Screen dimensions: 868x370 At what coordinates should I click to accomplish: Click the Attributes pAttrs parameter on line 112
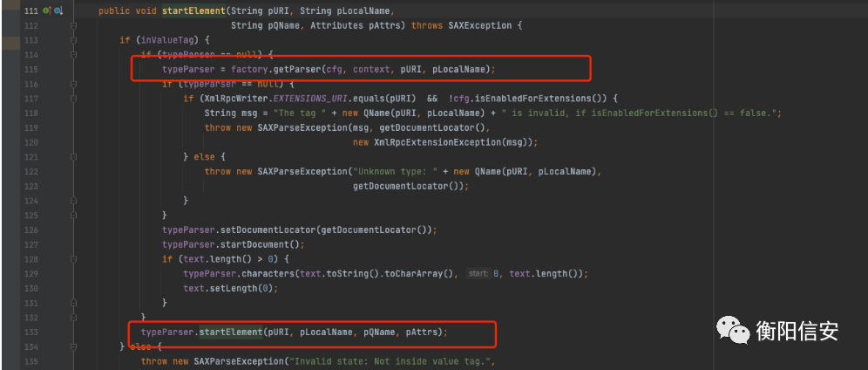click(x=357, y=26)
